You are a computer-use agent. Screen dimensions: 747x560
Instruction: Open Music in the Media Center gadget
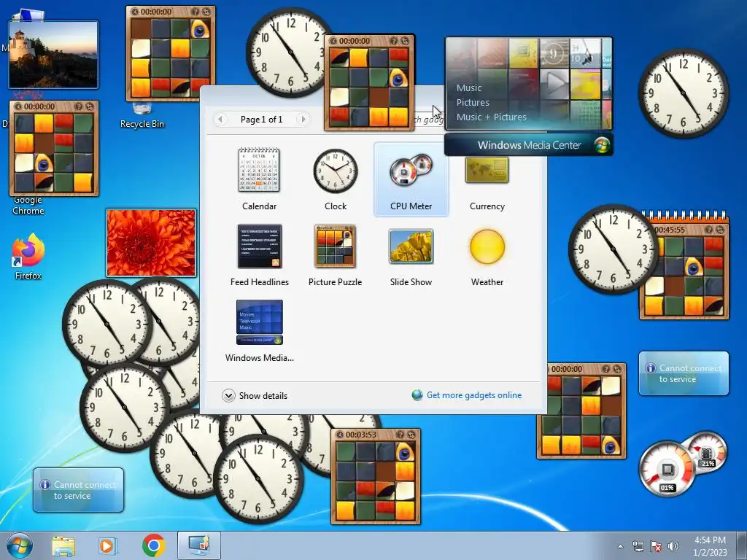[x=469, y=88]
